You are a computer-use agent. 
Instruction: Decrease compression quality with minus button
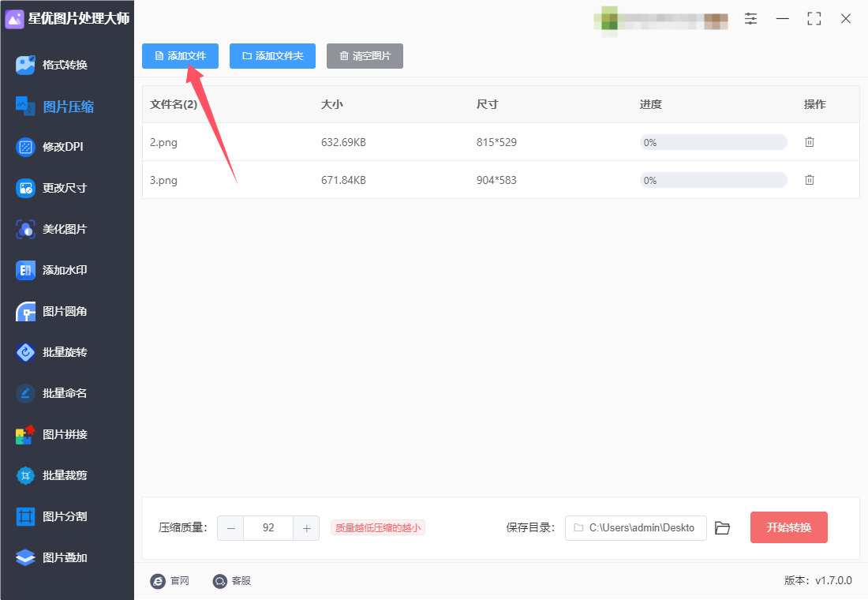tap(231, 528)
